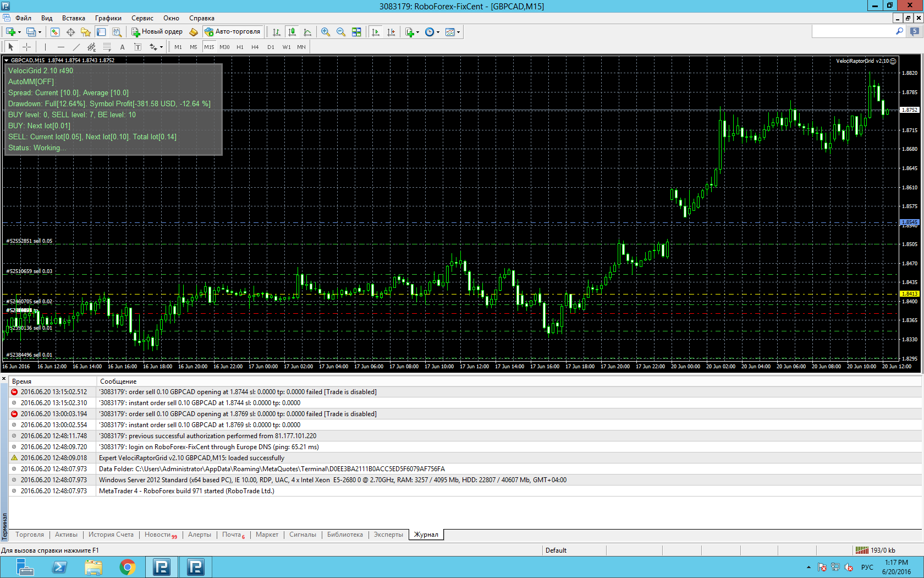Select the Fibonacci retracement tool
The height and width of the screenshot is (578, 924).
pos(107,47)
